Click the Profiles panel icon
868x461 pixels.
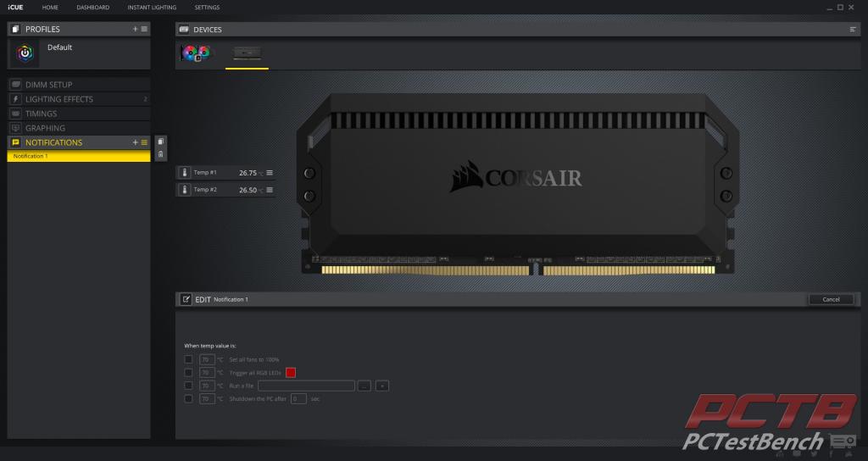pyautogui.click(x=15, y=29)
